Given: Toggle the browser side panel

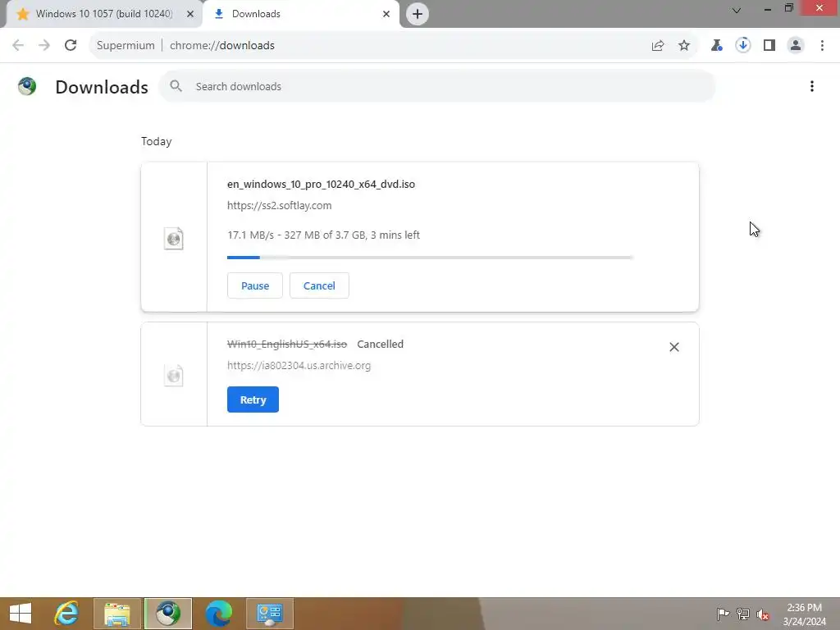Looking at the screenshot, I should pyautogui.click(x=769, y=46).
